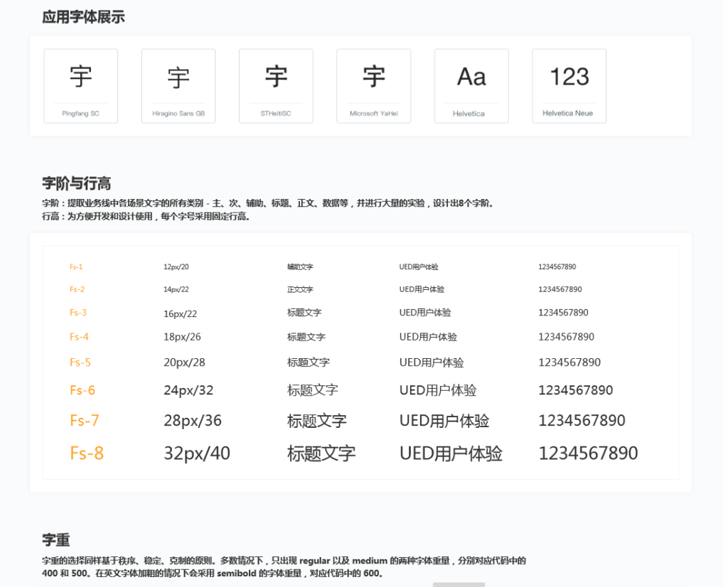Image resolution: width=728 pixels, height=587 pixels.
Task: Click '1234567890' in the Fs-6 row
Action: (x=576, y=389)
